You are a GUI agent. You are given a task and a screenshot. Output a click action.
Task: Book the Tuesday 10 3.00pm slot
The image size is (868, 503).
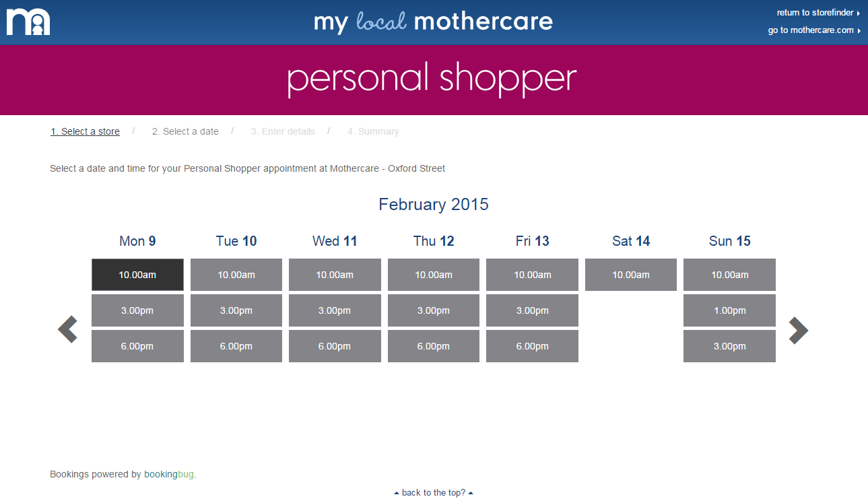[x=236, y=310]
